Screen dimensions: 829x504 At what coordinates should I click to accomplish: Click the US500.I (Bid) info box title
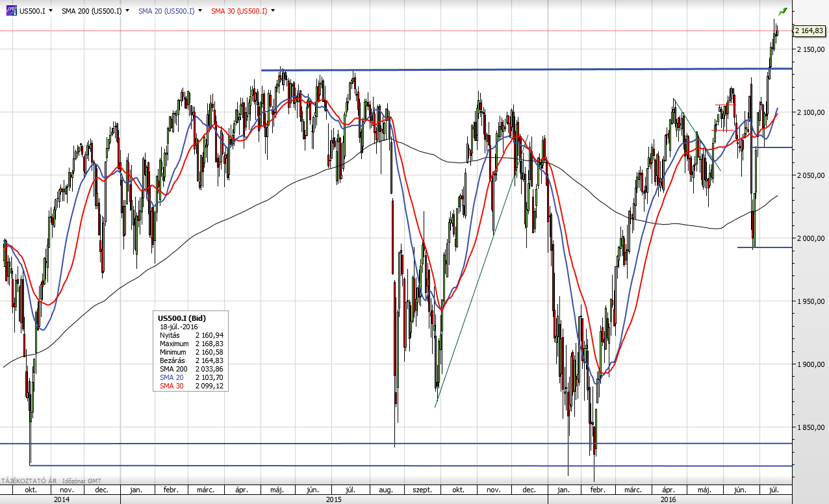181,318
